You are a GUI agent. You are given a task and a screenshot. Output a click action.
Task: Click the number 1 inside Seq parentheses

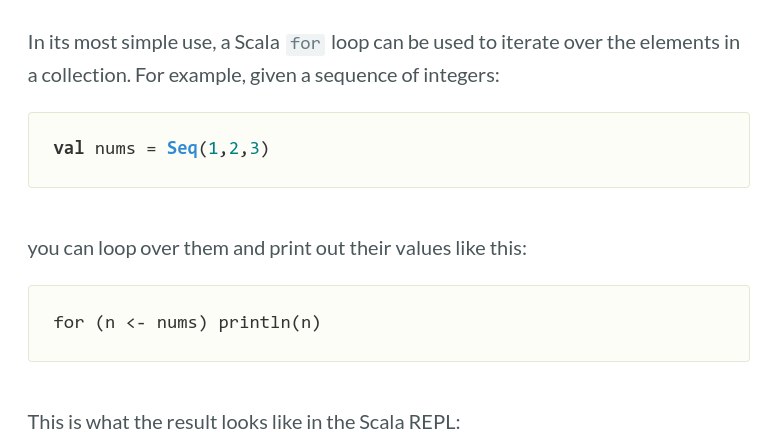(213, 148)
